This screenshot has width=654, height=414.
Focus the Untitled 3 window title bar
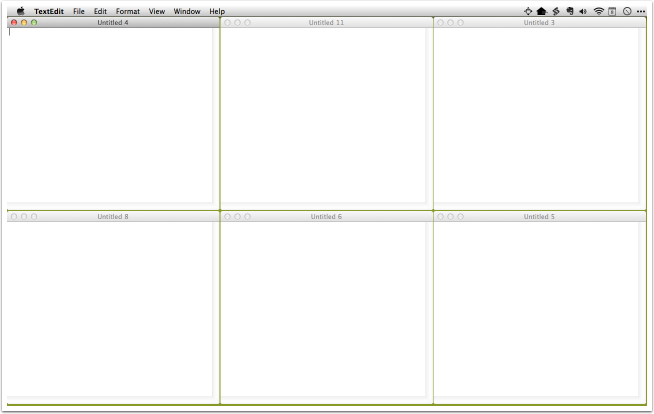tap(539, 22)
